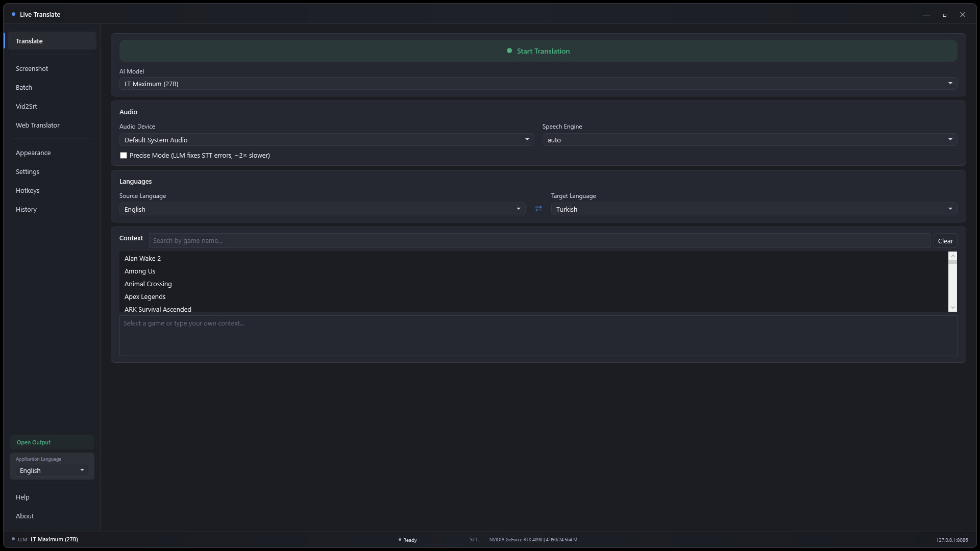Click the Ready status indicator
Viewport: 980px width, 551px height.
point(408,540)
